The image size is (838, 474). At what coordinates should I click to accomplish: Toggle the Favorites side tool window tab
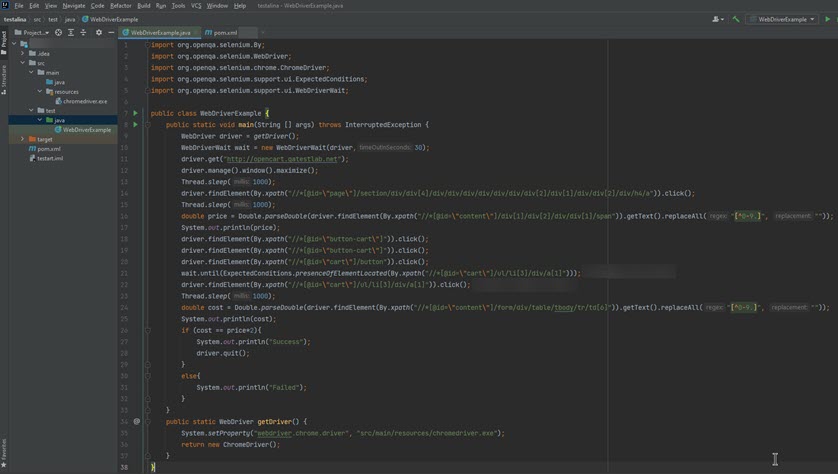pyautogui.click(x=4, y=454)
